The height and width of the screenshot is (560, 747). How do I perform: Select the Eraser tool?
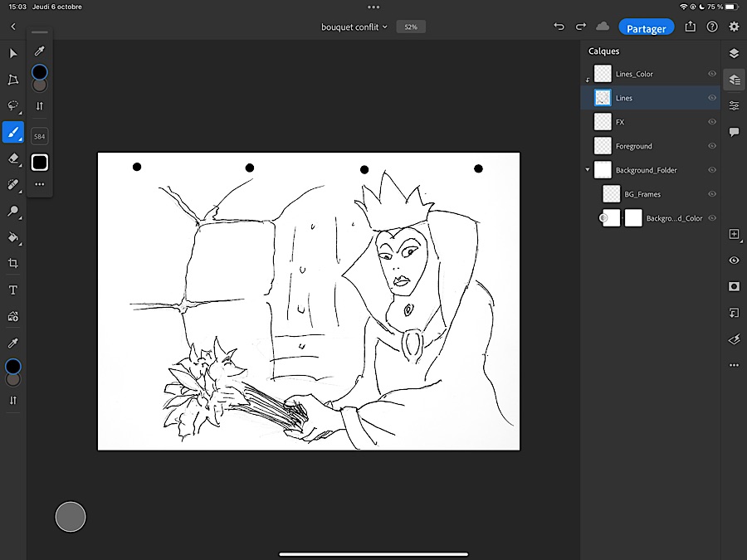pyautogui.click(x=13, y=158)
